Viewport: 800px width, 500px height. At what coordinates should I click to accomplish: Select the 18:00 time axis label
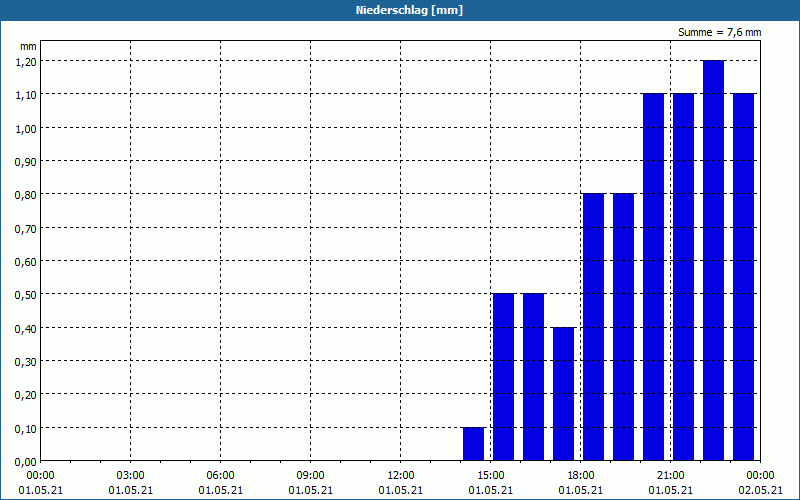581,476
